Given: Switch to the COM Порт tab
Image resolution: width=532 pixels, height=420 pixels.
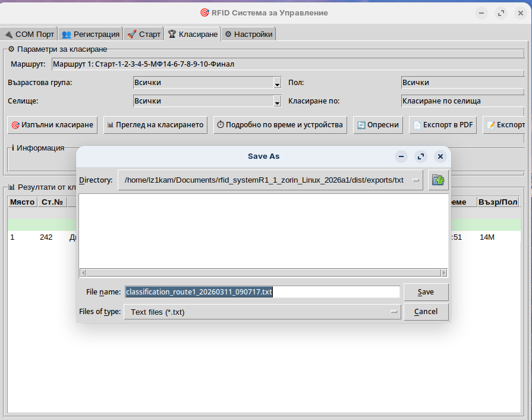Looking at the screenshot, I should pyautogui.click(x=29, y=35).
